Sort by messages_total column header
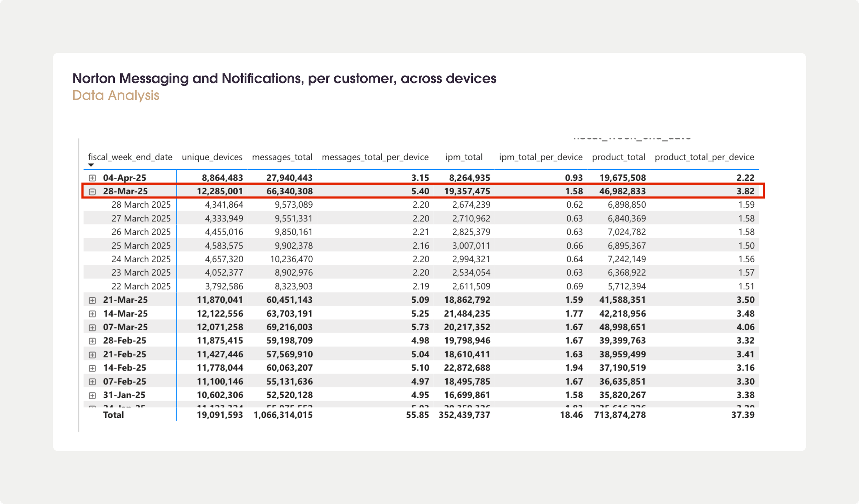This screenshot has width=859, height=504. (282, 157)
